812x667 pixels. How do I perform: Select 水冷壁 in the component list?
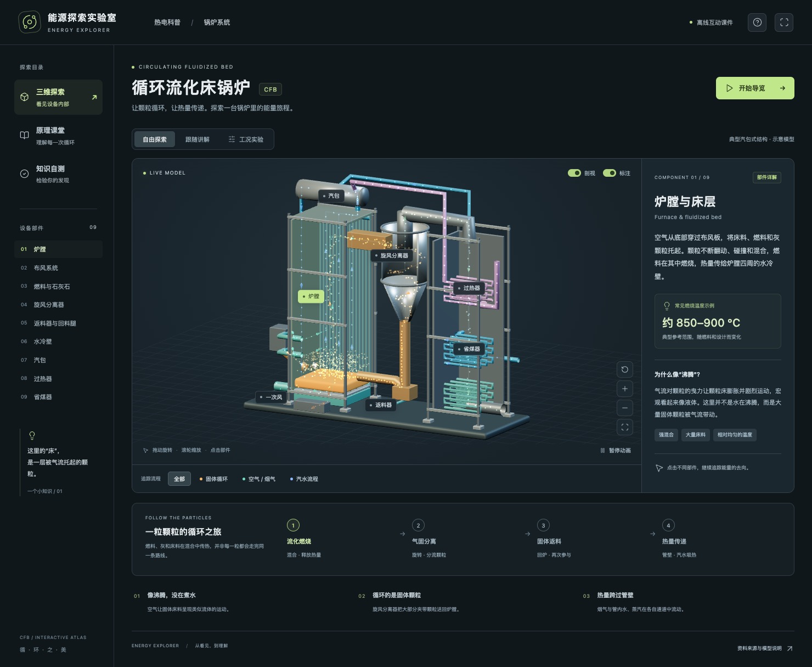(58, 341)
